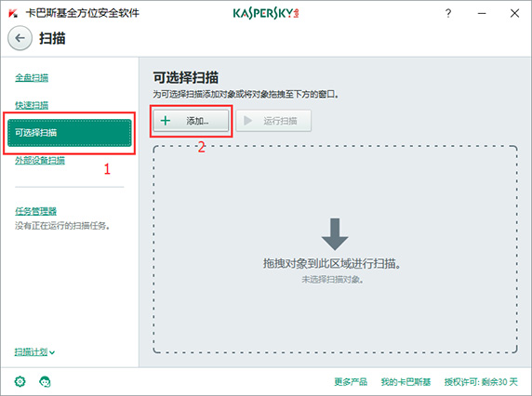The image size is (532, 396).
Task: Minimize the Kaspersky window
Action: point(482,13)
